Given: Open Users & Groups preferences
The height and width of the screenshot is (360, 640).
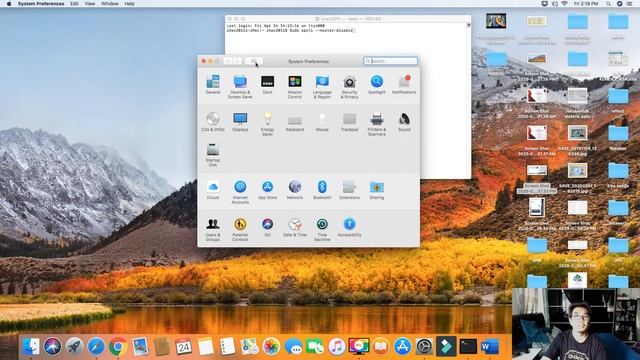Looking at the screenshot, I should pos(213,229).
